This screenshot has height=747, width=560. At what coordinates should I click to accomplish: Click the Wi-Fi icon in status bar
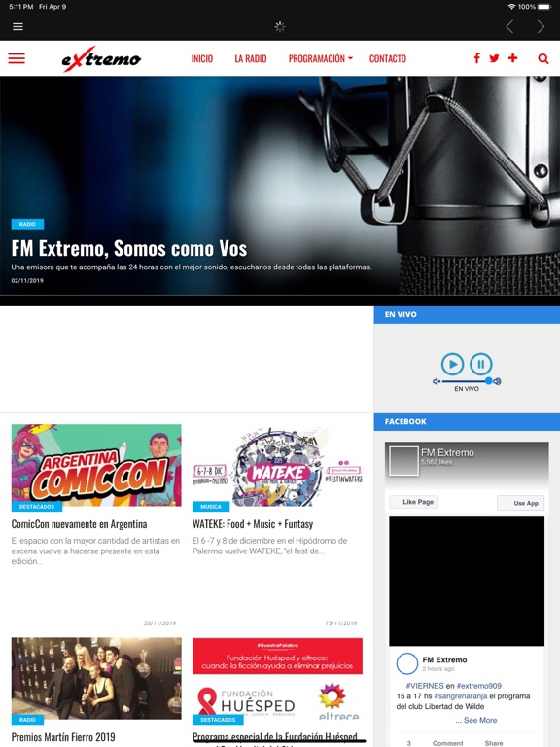point(512,7)
